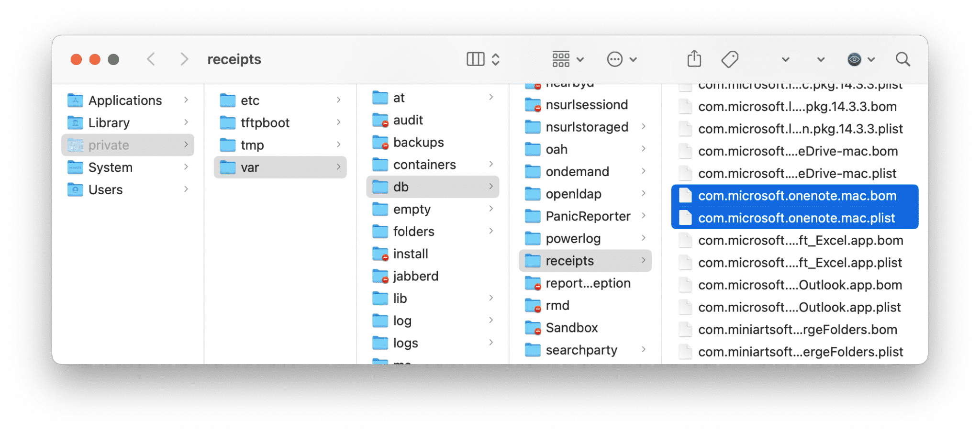This screenshot has height=433, width=980.
Task: Select the db folder
Action: coord(433,187)
